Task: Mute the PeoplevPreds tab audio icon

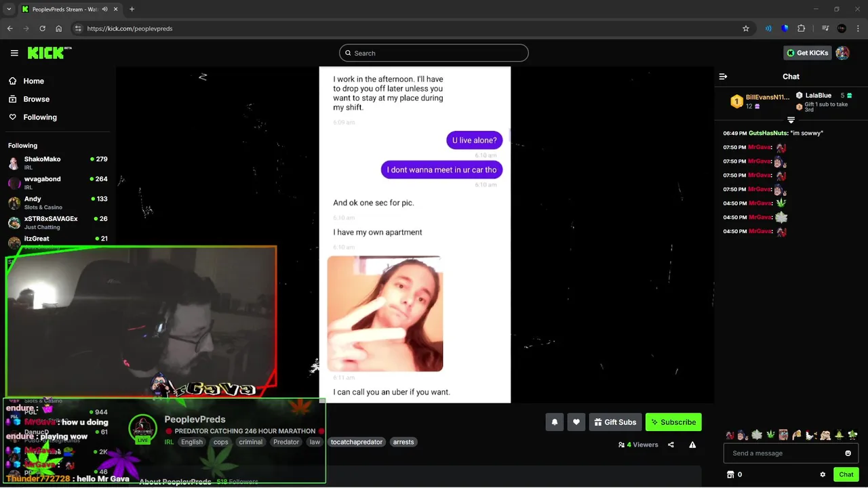Action: (x=104, y=9)
